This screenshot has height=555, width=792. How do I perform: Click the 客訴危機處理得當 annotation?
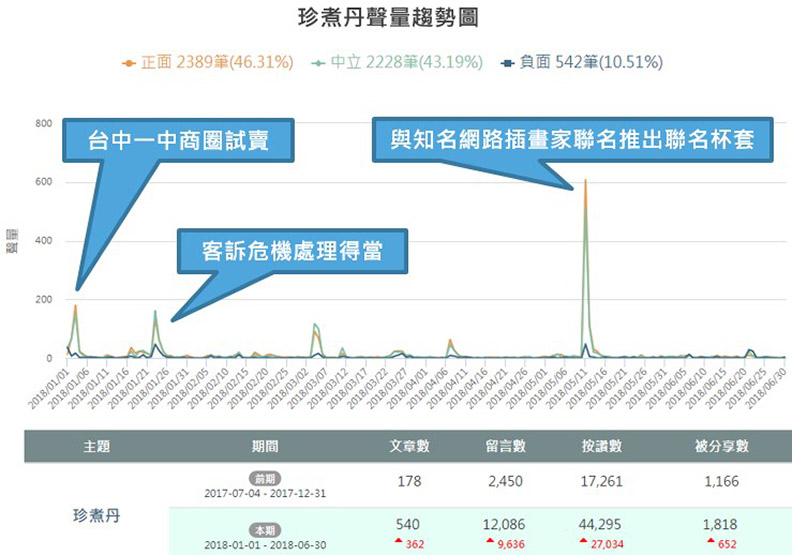(293, 252)
